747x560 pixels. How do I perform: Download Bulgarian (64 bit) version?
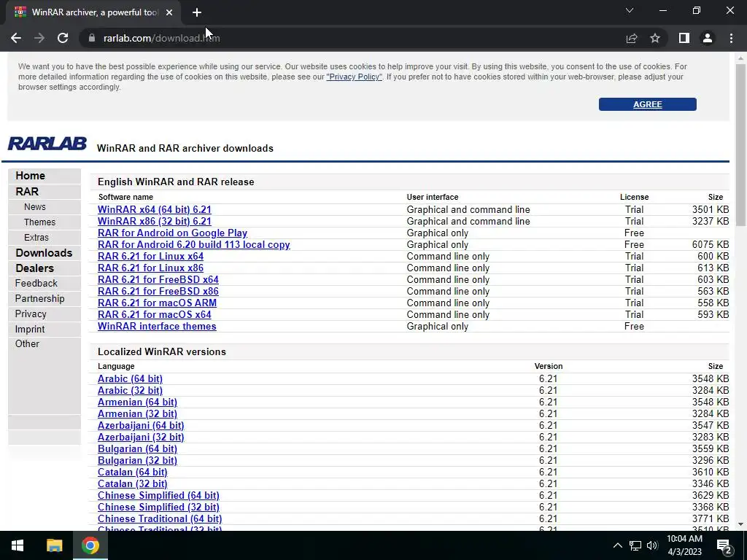pyautogui.click(x=137, y=449)
